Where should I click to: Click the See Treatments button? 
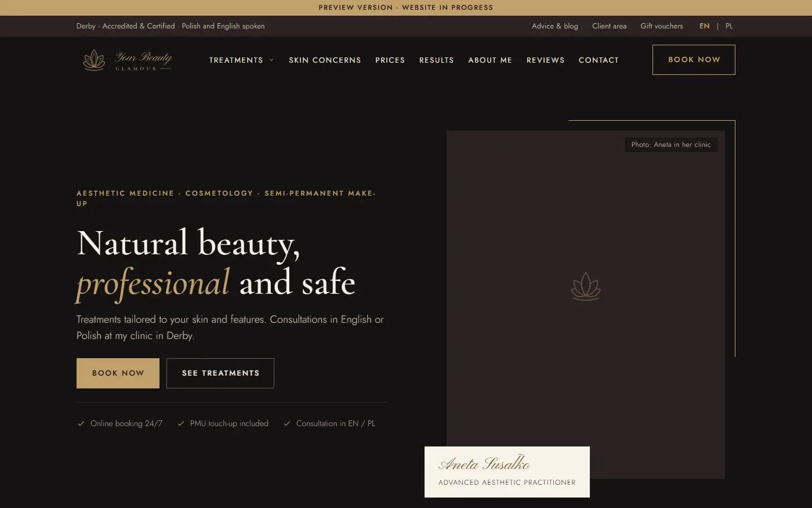click(220, 373)
